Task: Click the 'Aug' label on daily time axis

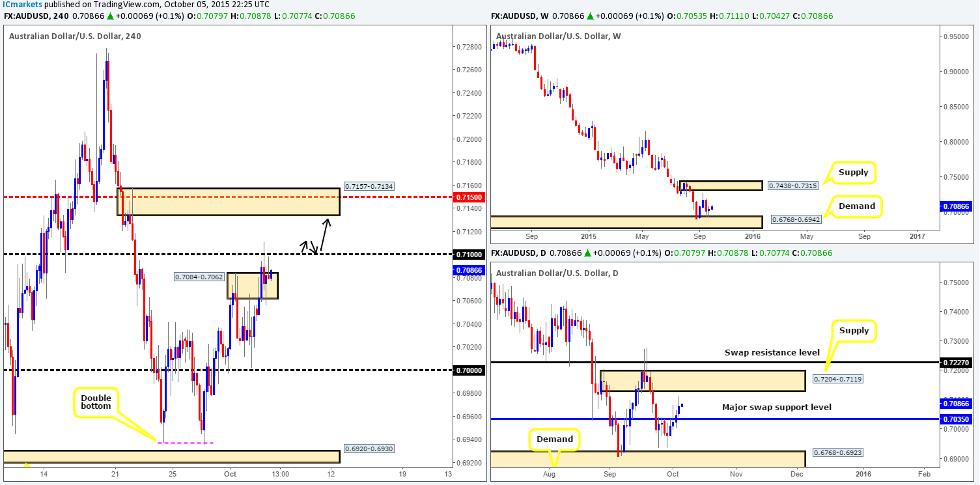Action: point(548,475)
